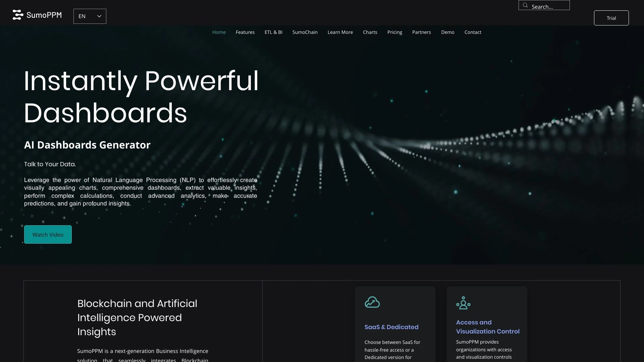Viewport: 644px width, 362px height.
Task: Select the Features menu item
Action: click(x=245, y=32)
